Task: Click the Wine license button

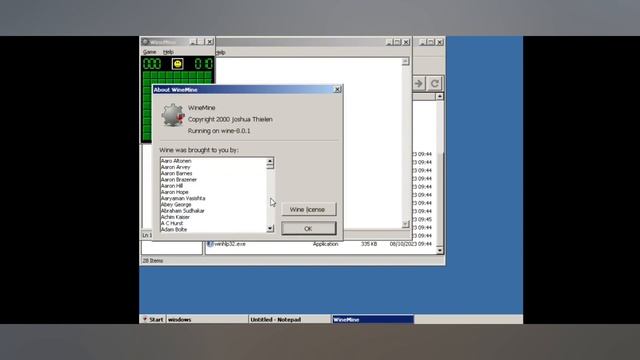Action: click(x=309, y=209)
